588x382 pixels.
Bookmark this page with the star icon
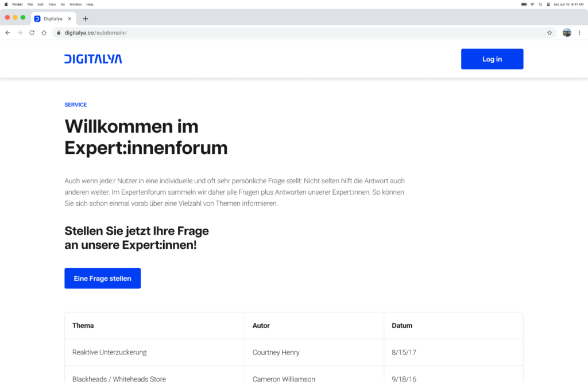point(549,33)
